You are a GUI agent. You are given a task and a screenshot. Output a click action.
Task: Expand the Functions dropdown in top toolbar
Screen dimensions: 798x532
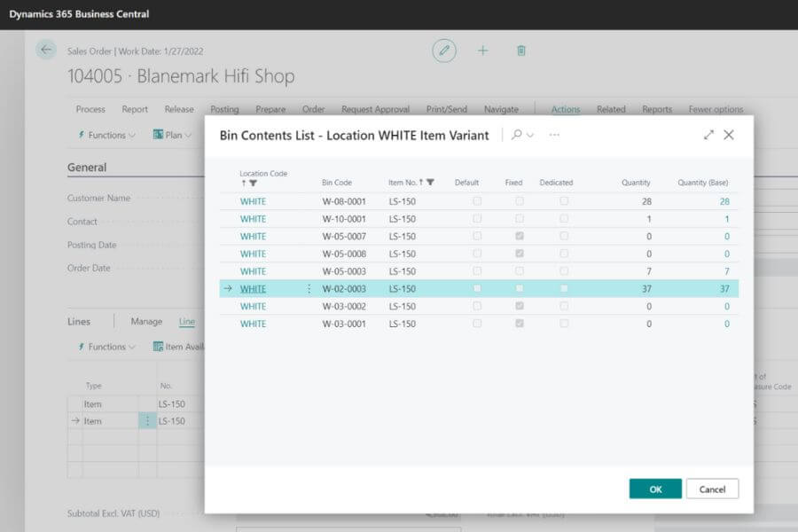click(x=132, y=135)
